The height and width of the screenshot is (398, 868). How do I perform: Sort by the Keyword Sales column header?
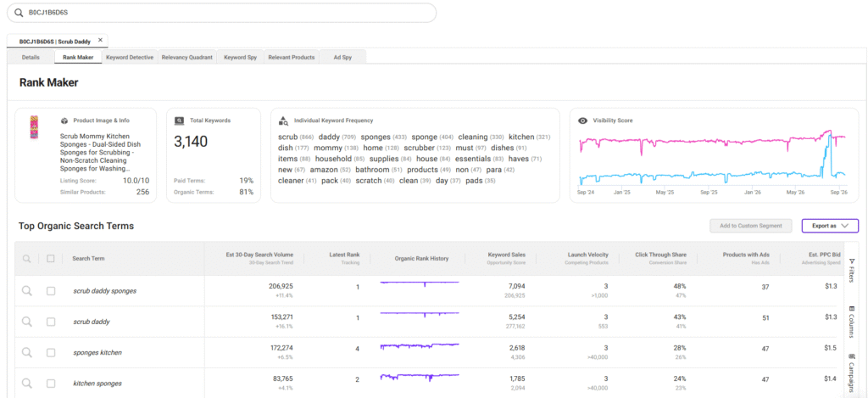507,255
